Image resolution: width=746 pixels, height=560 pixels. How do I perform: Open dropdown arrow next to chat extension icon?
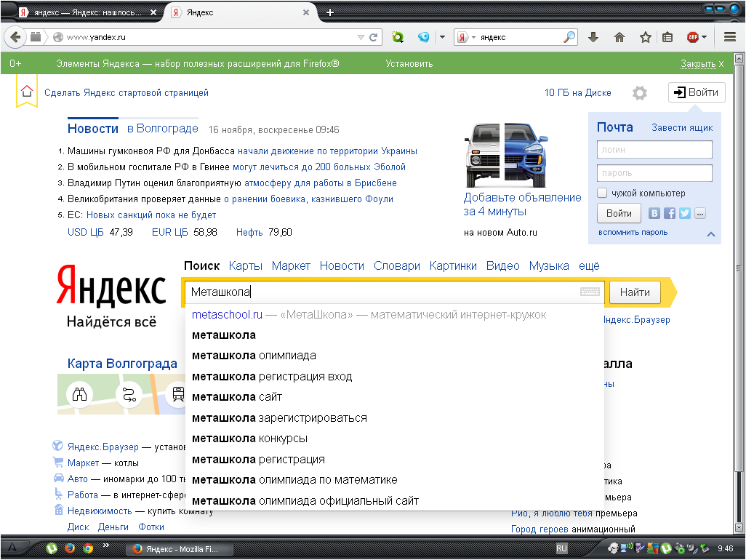pyautogui.click(x=442, y=37)
